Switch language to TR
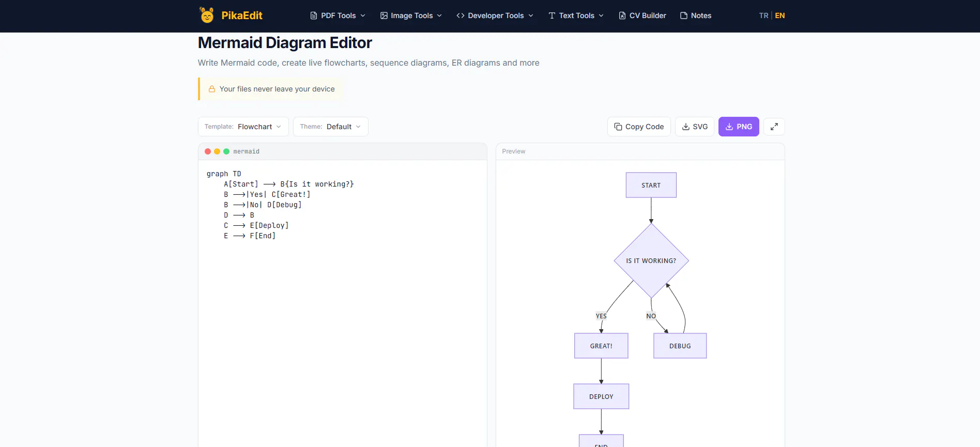The image size is (980, 447). (763, 16)
